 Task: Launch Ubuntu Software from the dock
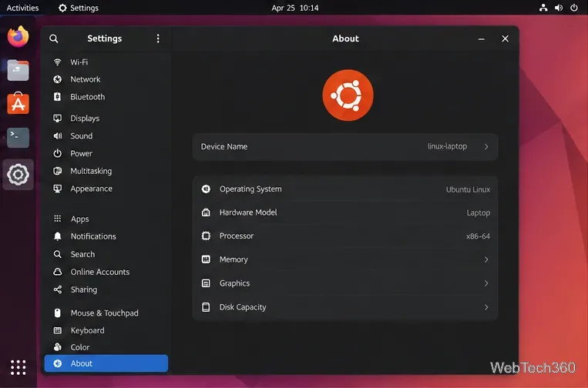(18, 103)
